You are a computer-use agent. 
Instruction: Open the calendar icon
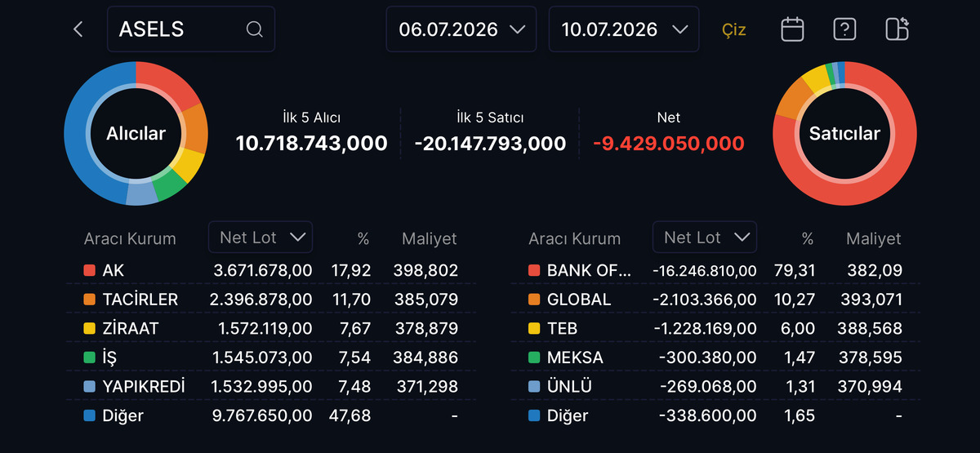point(792,29)
